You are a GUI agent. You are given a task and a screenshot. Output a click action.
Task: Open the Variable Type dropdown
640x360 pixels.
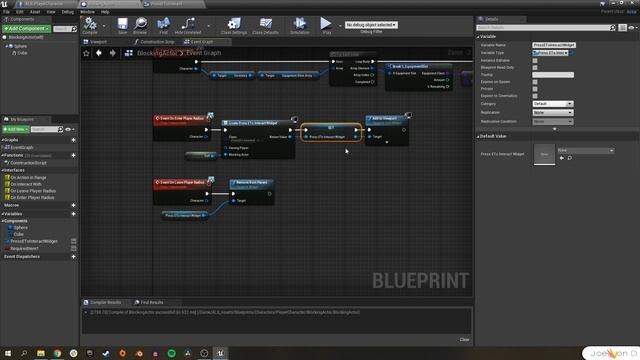tap(550, 53)
